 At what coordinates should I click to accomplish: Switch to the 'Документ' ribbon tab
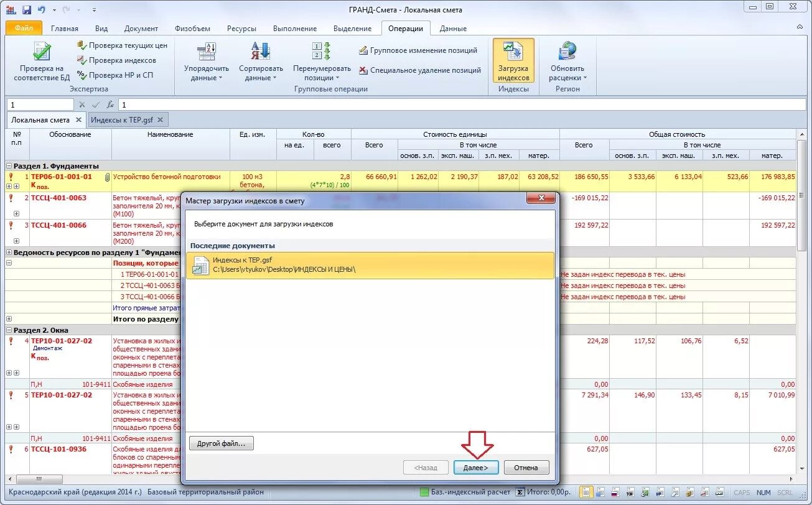[x=141, y=29]
